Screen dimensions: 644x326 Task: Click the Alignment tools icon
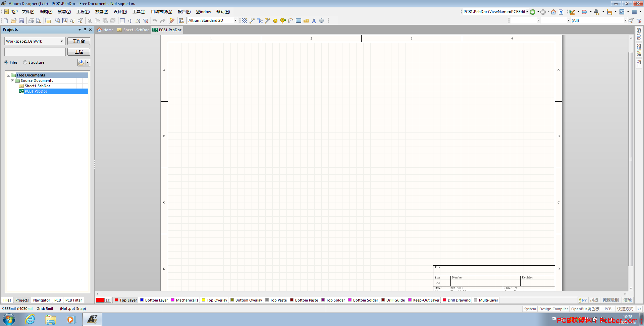(x=584, y=12)
